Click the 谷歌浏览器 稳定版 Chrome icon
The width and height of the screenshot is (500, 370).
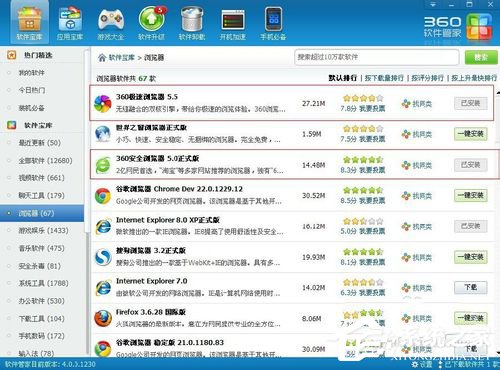102,349
